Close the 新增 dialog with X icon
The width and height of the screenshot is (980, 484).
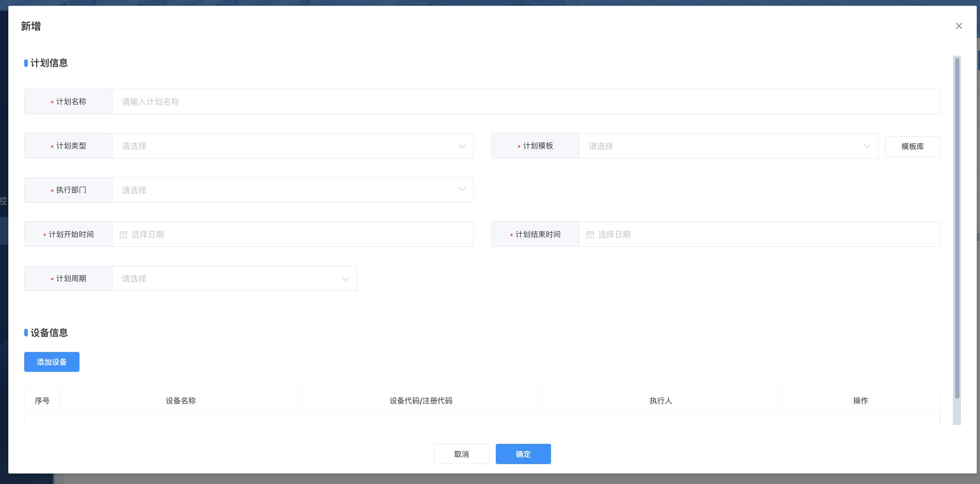959,26
